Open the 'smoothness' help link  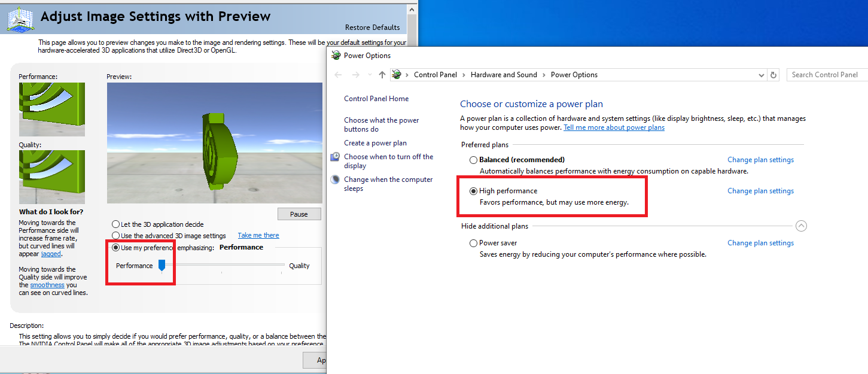tap(47, 285)
